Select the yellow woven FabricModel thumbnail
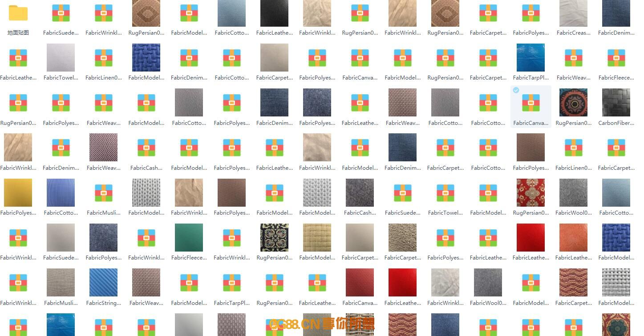Image resolution: width=644 pixels, height=336 pixels. tap(317, 237)
